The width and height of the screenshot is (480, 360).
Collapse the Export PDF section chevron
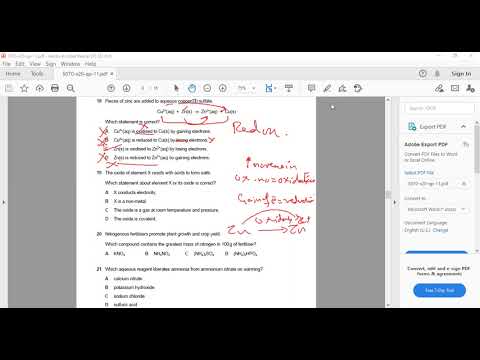(x=463, y=127)
